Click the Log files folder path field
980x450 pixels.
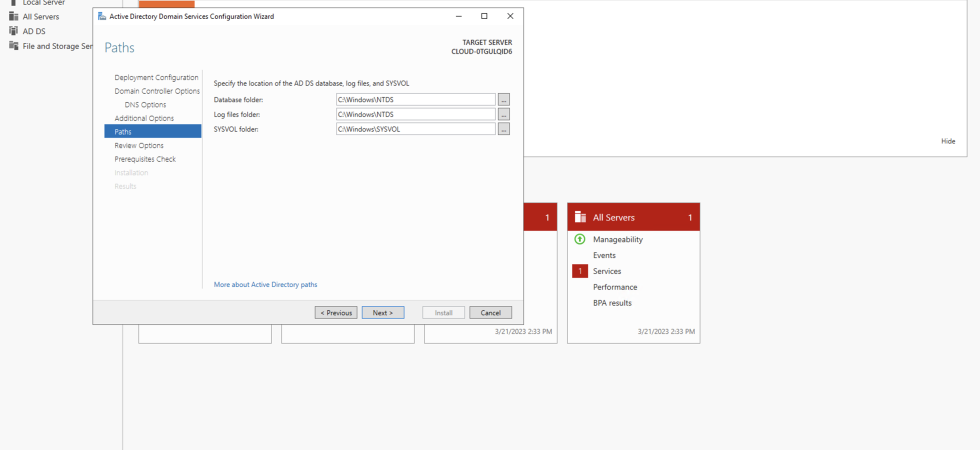pyautogui.click(x=416, y=114)
